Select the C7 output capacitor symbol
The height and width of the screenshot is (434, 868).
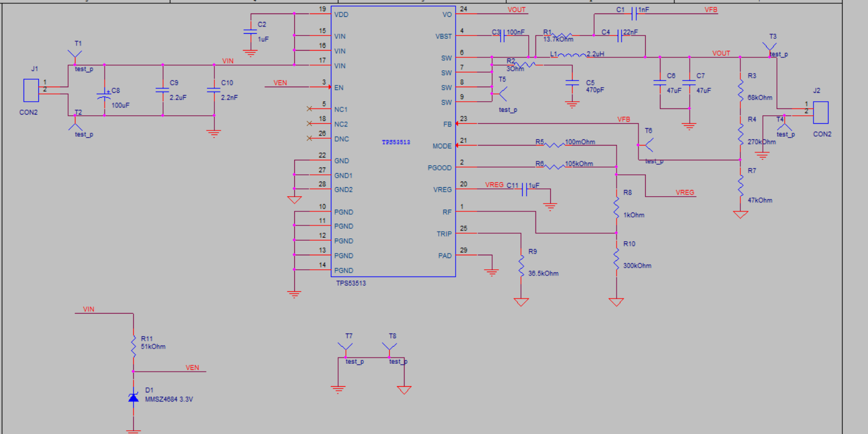pos(689,83)
